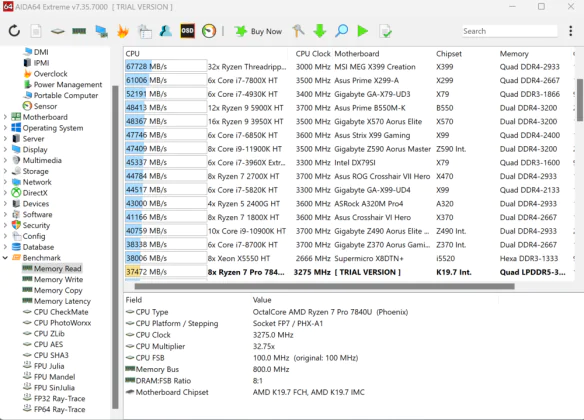Open the FPU Julia benchmark
This screenshot has width=584, height=420.
49,365
